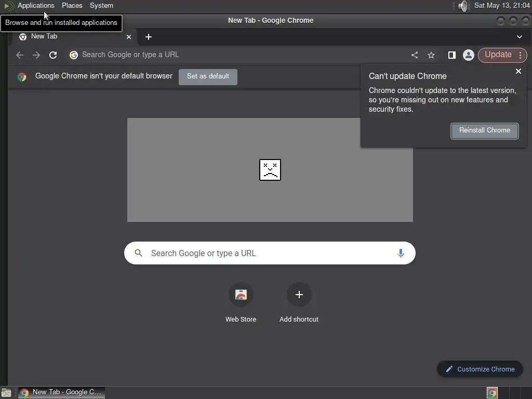Open the Web Store shortcut
This screenshot has height=399, width=532.
241,302
